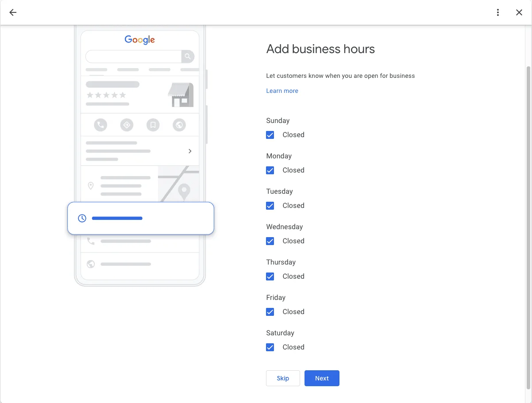Open the website globe icon in the mockup
This screenshot has width=532, height=403.
point(179,125)
